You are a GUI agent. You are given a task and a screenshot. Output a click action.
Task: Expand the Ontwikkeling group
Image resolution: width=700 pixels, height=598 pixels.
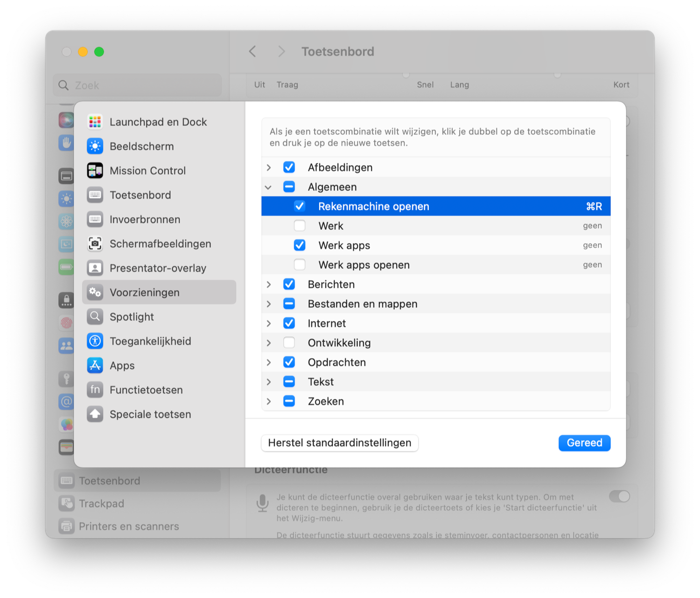(x=269, y=343)
